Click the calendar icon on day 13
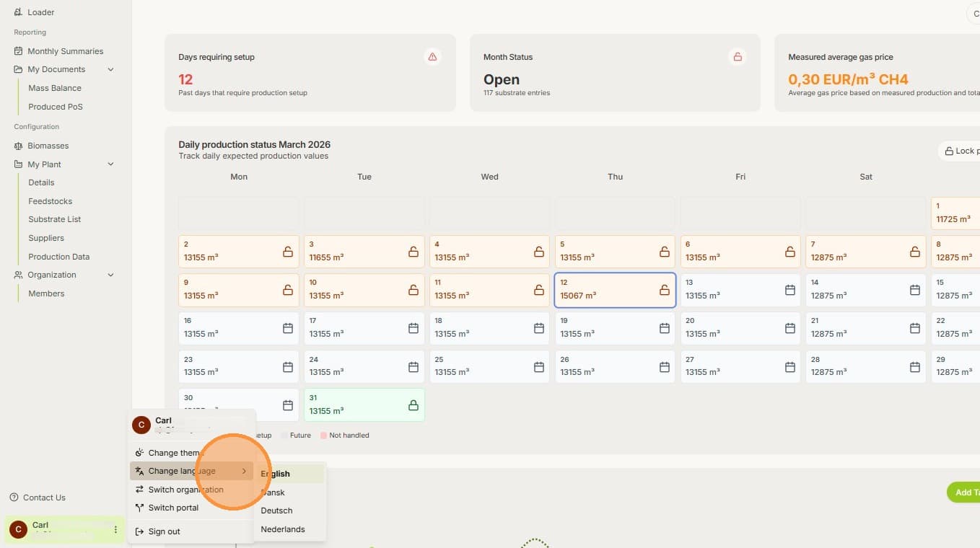Viewport: 980px width, 548px height. coord(790,290)
